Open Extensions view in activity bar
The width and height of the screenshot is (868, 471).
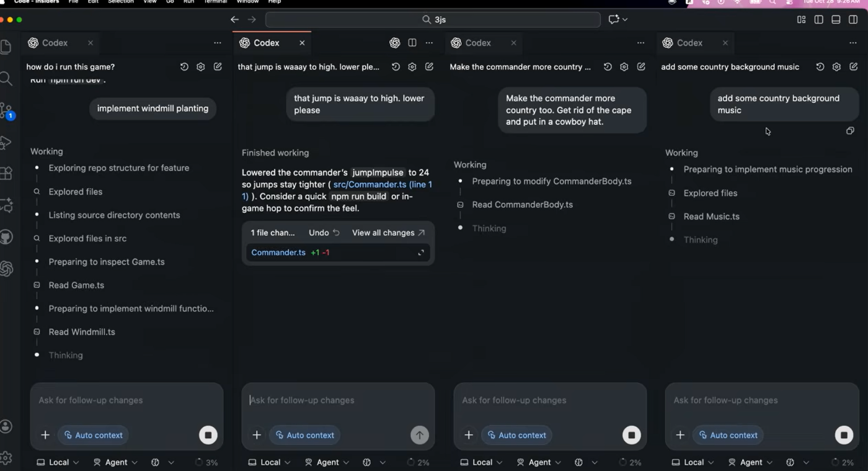6,174
